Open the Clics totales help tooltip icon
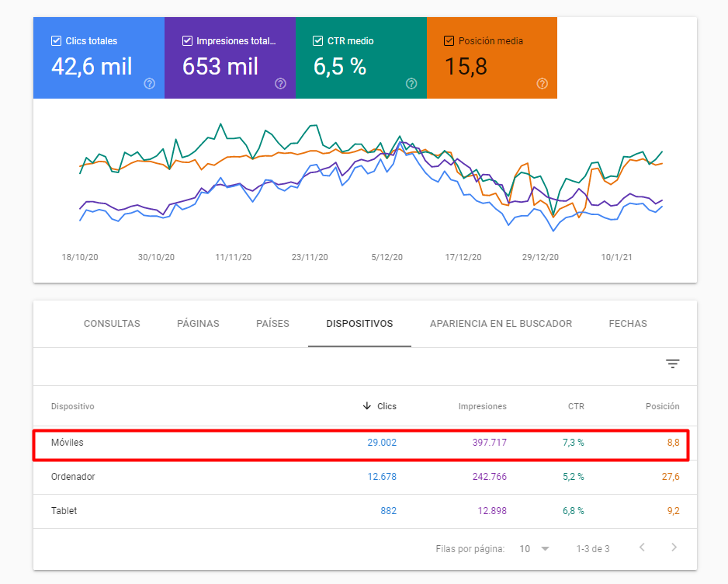 pyautogui.click(x=149, y=85)
